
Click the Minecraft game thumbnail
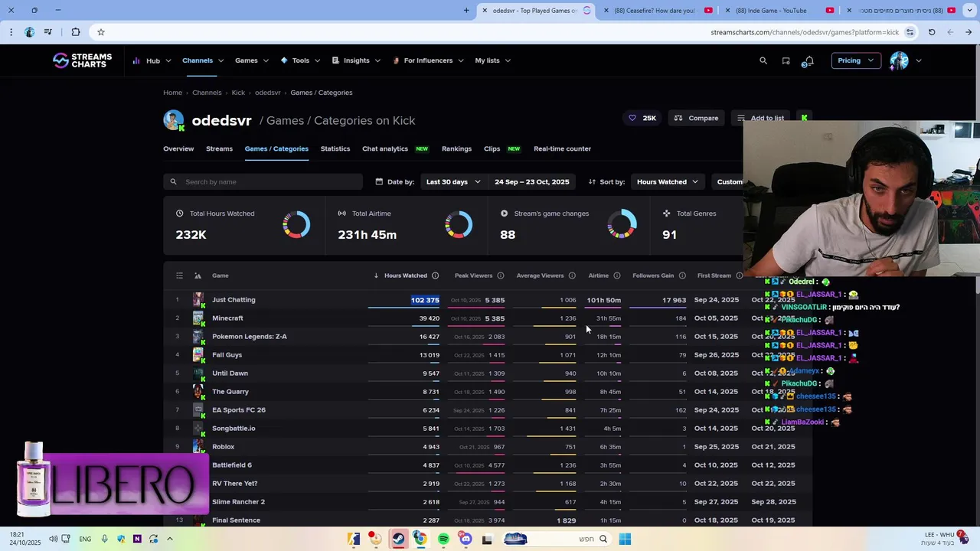[x=198, y=318]
